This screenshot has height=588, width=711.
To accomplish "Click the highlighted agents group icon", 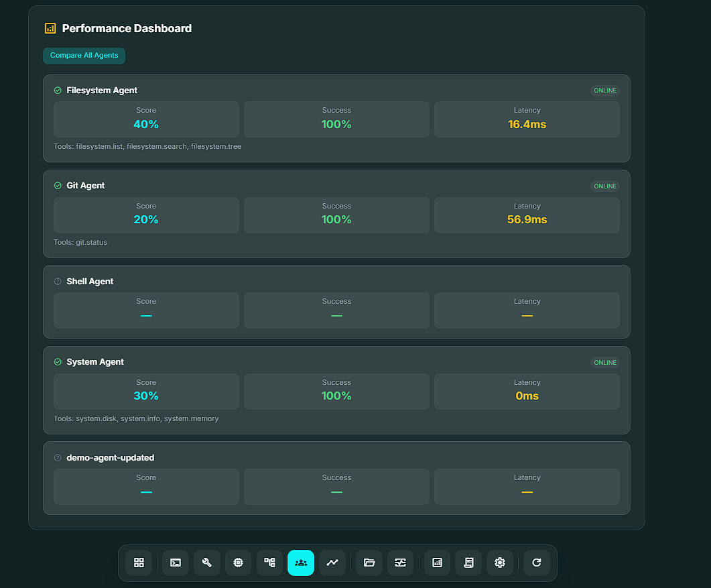I will [x=301, y=563].
